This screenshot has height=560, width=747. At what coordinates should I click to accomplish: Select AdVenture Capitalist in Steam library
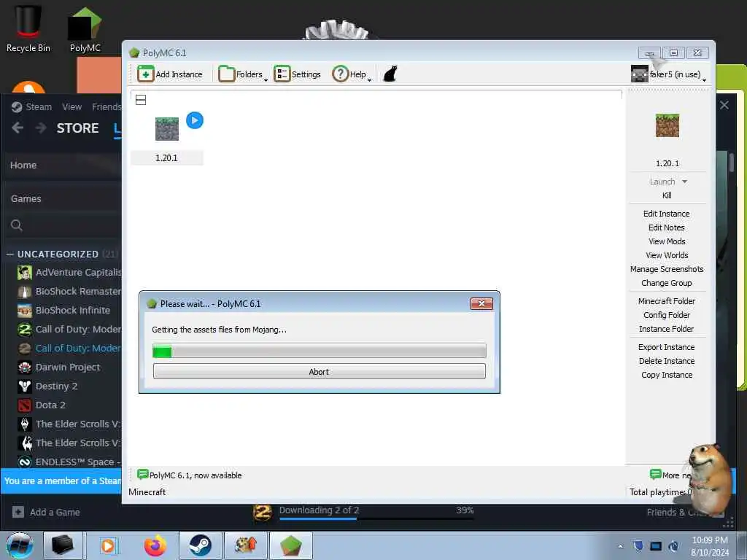(69, 273)
